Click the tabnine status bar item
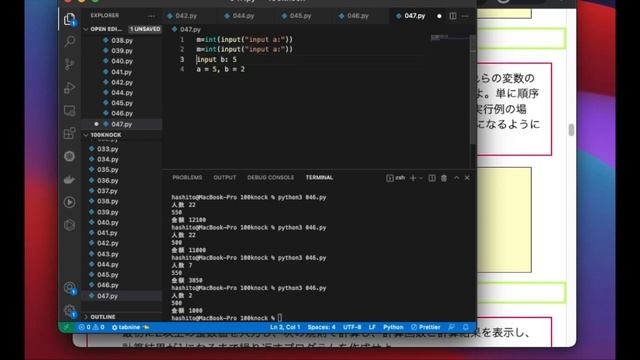Image resolution: width=640 pixels, height=360 pixels. pos(131,327)
